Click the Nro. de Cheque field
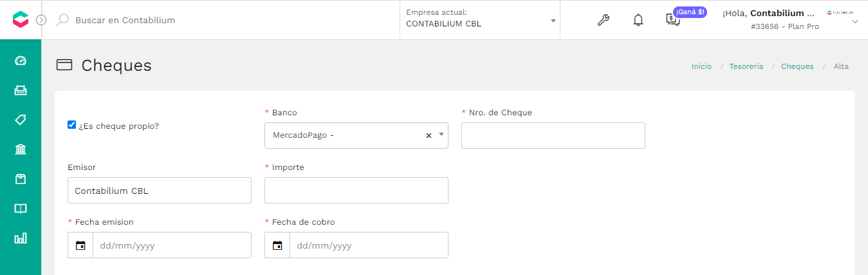 pos(553,135)
